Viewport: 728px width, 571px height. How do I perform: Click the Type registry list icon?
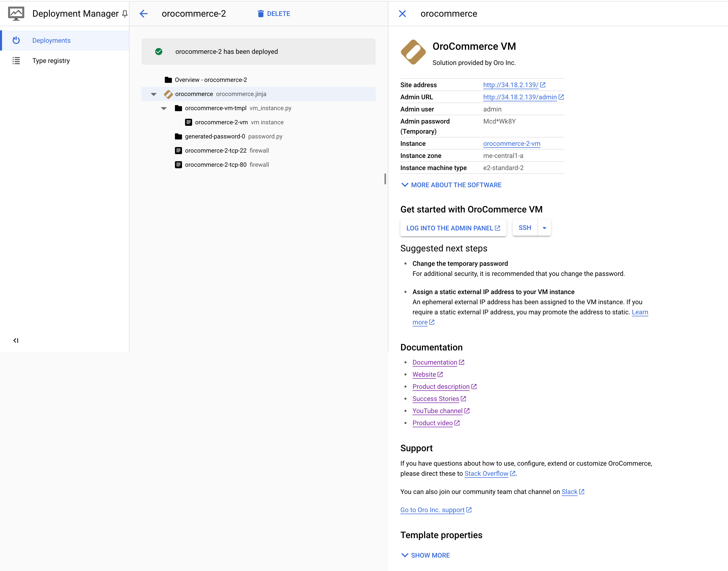(16, 60)
